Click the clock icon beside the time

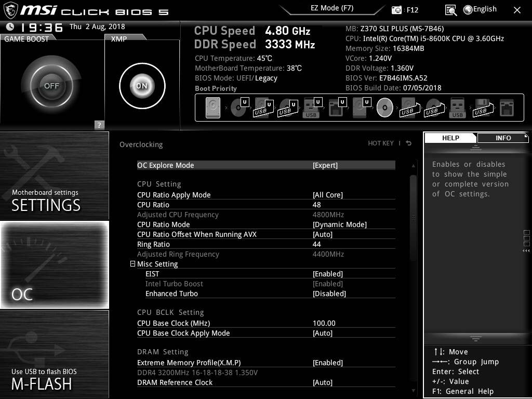(x=10, y=26)
